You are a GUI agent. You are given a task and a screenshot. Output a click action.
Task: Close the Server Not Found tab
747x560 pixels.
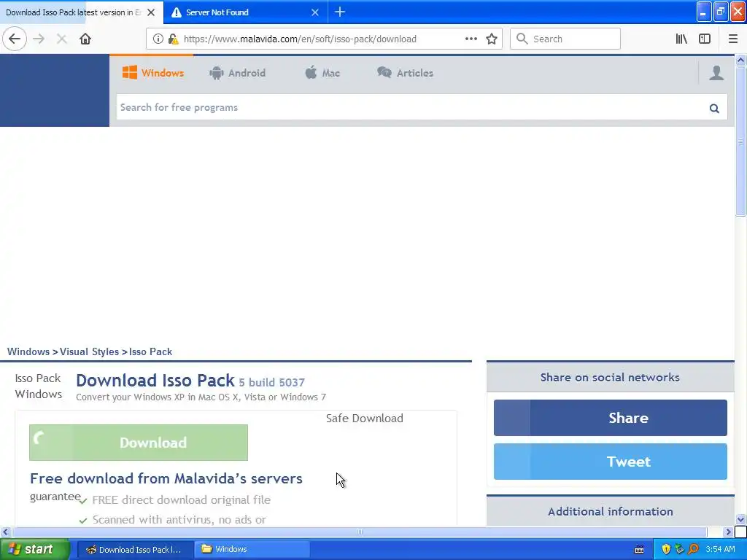click(315, 12)
